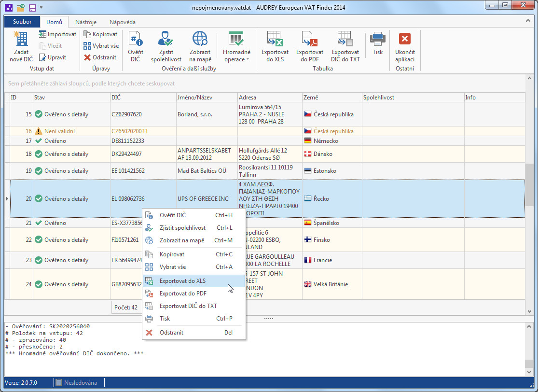Click Exportovat do PDF ribbon button

(x=309, y=47)
